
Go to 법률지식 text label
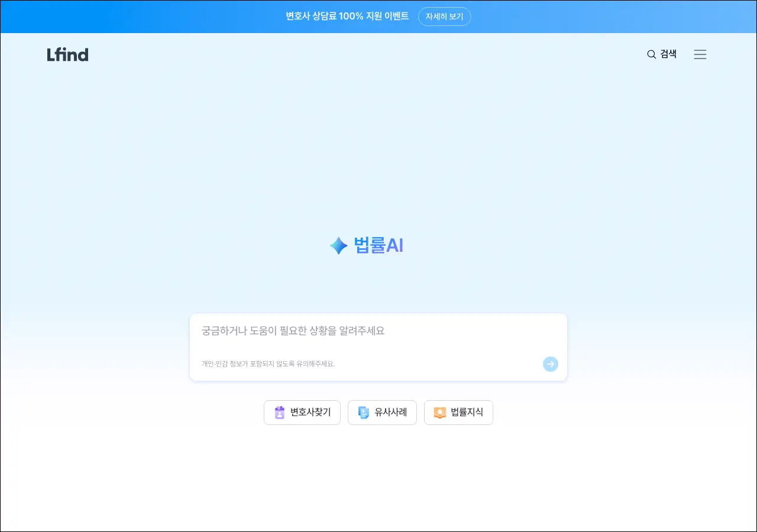coord(467,413)
